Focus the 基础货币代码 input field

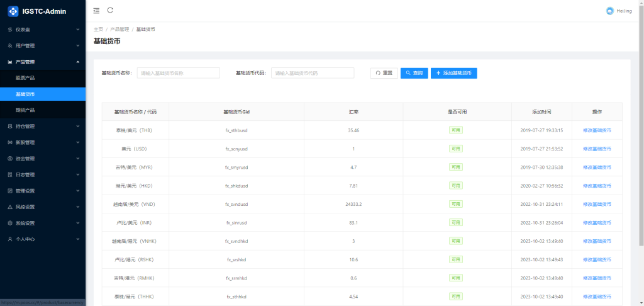click(x=312, y=73)
